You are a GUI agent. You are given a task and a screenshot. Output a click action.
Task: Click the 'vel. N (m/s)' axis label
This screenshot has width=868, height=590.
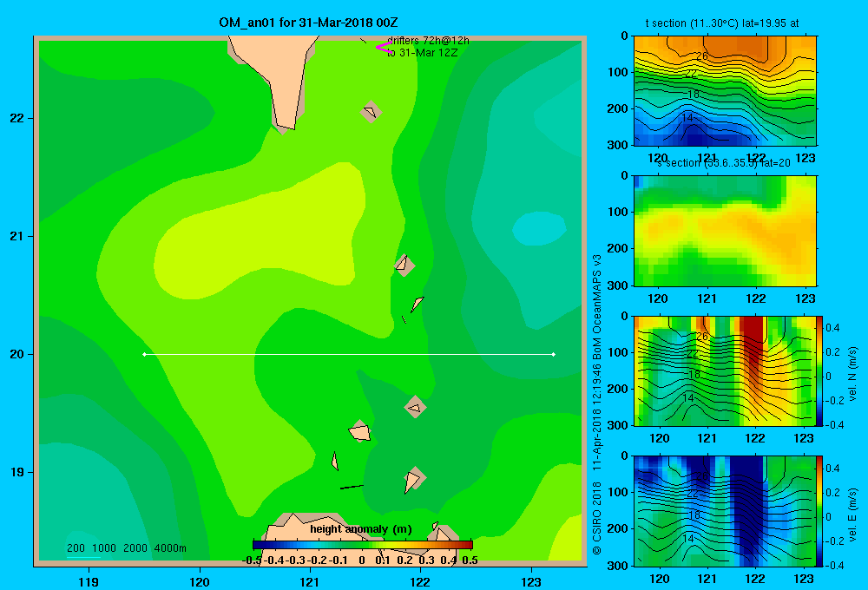pos(852,374)
